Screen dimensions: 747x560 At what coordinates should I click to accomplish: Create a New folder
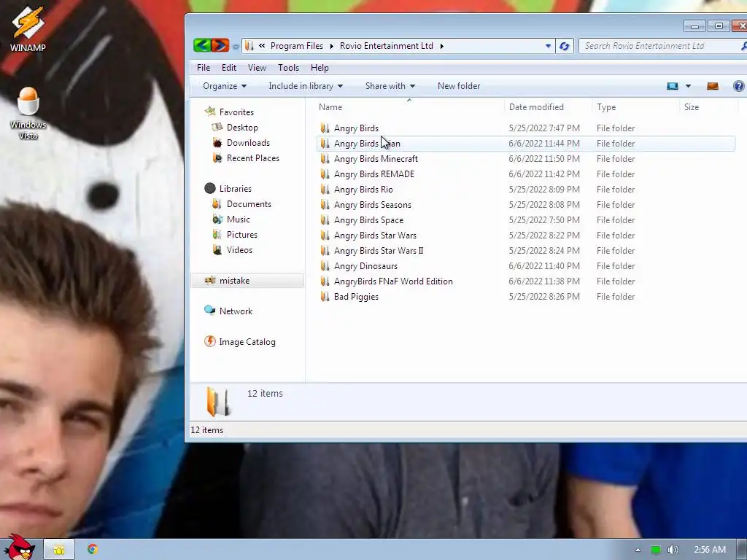click(459, 86)
